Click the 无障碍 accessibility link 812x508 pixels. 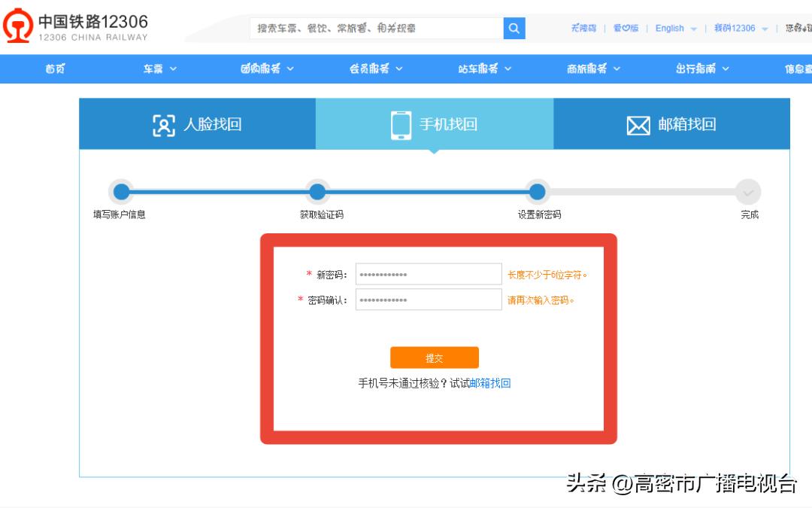(x=584, y=28)
